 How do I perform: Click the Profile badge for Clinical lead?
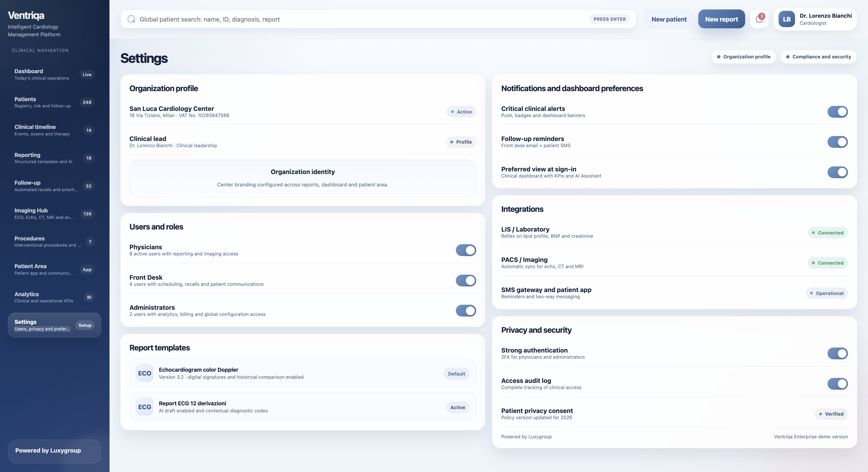coord(461,142)
